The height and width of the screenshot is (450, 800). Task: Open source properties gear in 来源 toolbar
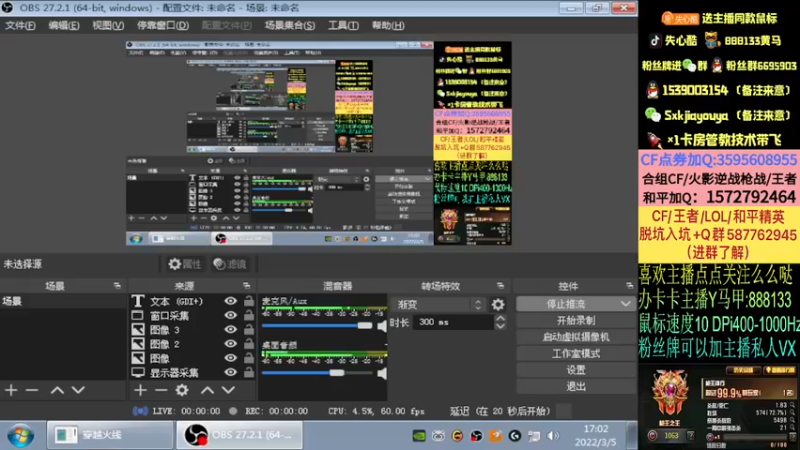click(182, 390)
